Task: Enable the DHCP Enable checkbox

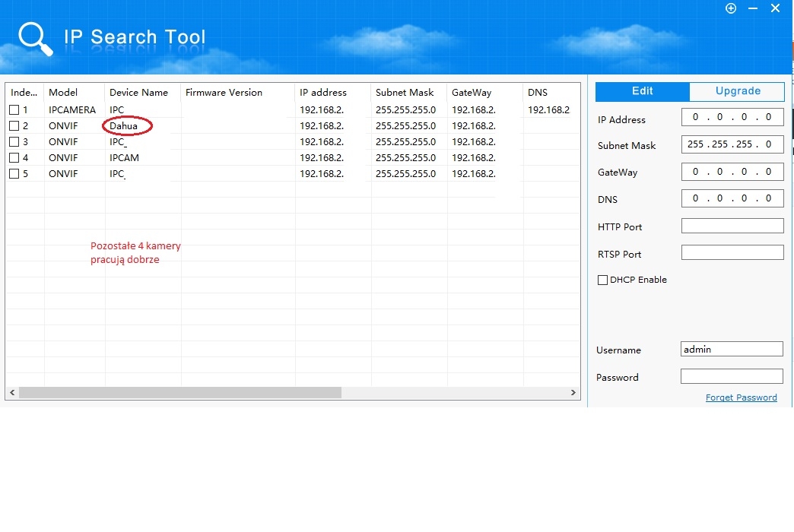Action: point(602,280)
